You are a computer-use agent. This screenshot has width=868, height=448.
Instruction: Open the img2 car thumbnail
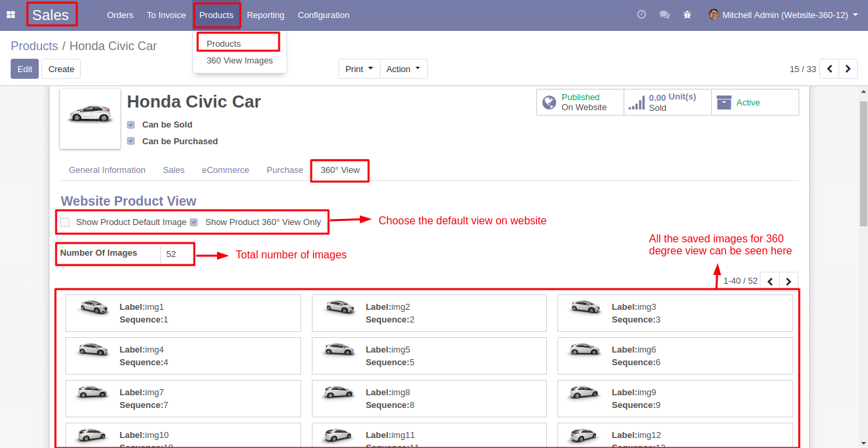tap(340, 307)
